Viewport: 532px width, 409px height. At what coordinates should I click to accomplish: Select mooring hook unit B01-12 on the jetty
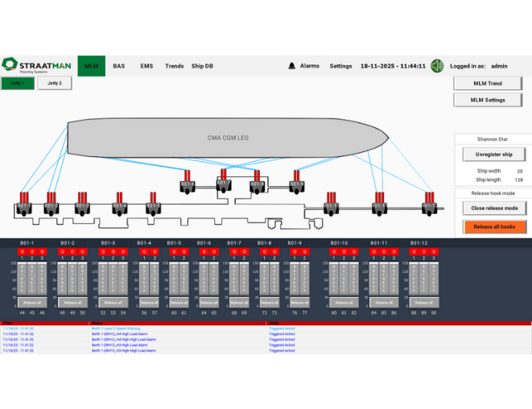(430, 206)
